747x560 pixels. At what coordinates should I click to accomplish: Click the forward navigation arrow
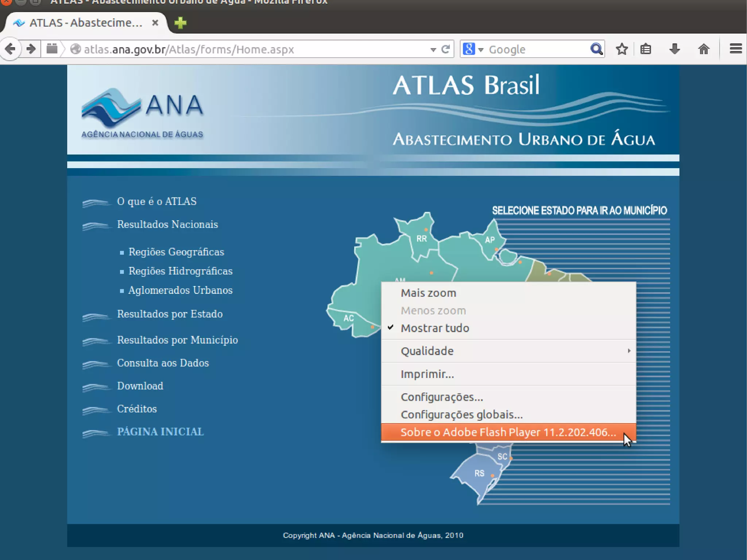31,49
